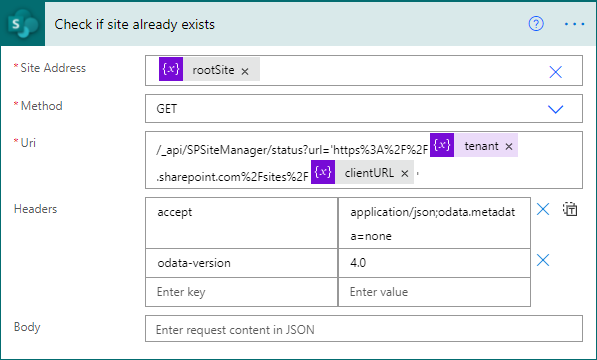Click the Enter value header field

[434, 292]
